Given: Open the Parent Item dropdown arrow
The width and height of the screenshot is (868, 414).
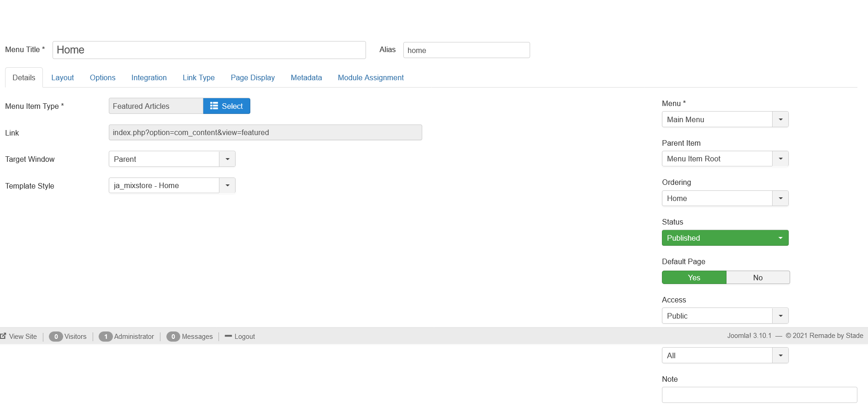Looking at the screenshot, I should [780, 159].
